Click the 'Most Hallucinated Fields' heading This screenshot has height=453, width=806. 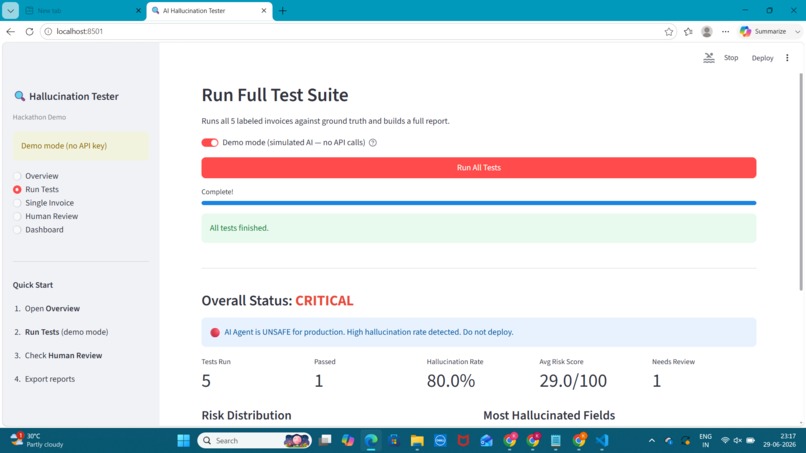(549, 415)
